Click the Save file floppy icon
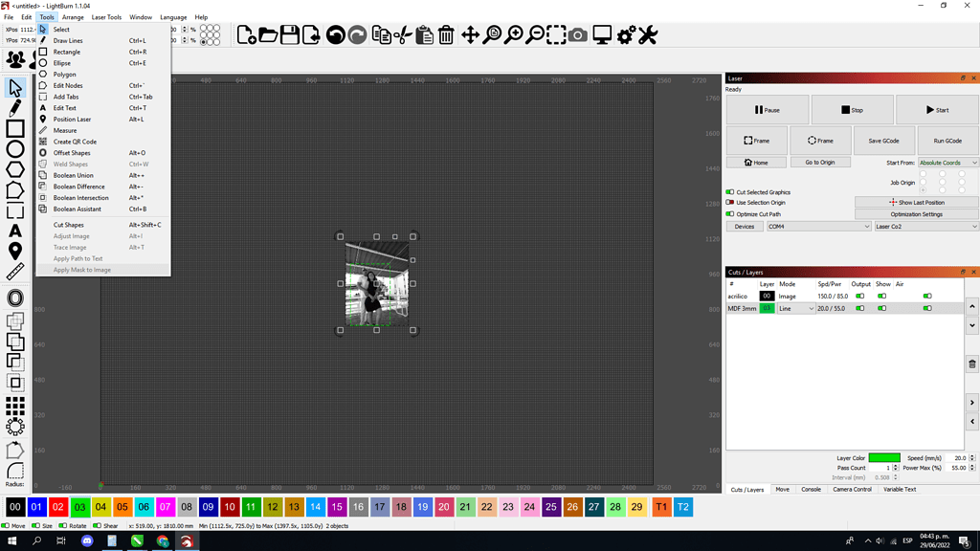Image resolution: width=980 pixels, height=551 pixels. coord(289,35)
